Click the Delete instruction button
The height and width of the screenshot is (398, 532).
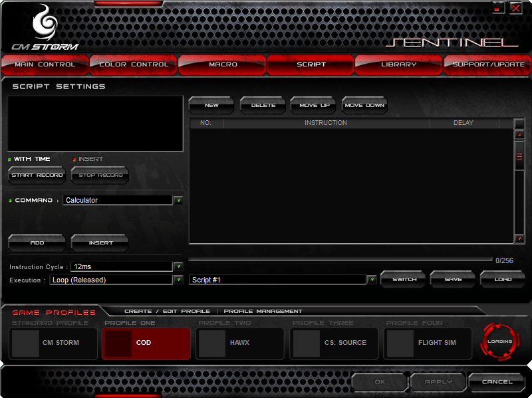pyautogui.click(x=263, y=106)
